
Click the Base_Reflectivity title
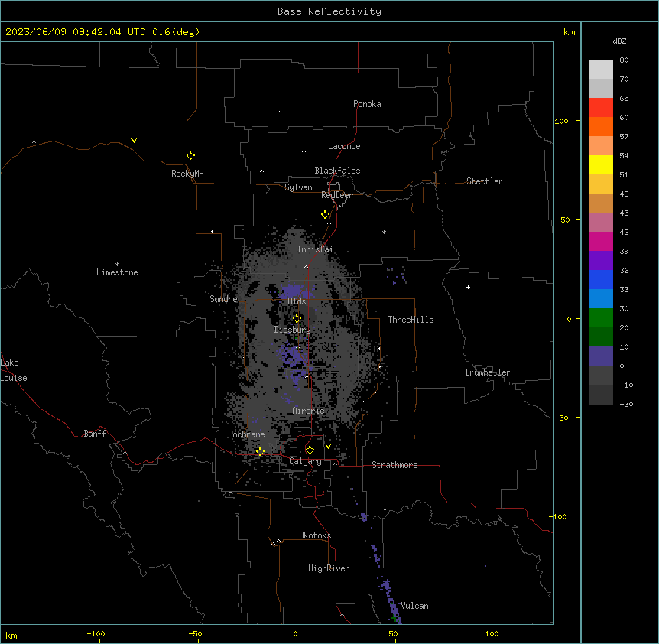point(329,11)
